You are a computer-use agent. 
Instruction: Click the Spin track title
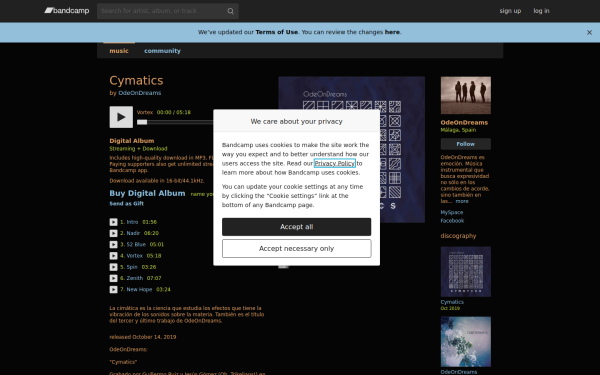[x=132, y=267]
